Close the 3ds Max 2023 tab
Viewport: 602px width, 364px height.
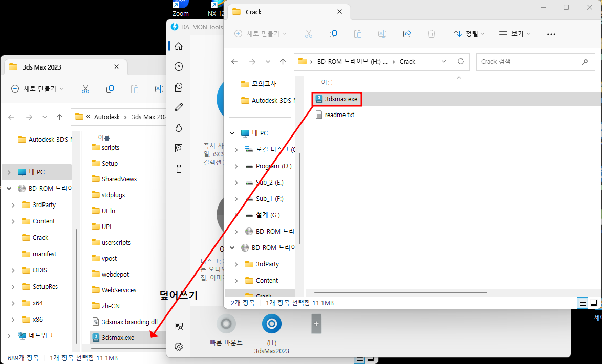(116, 67)
